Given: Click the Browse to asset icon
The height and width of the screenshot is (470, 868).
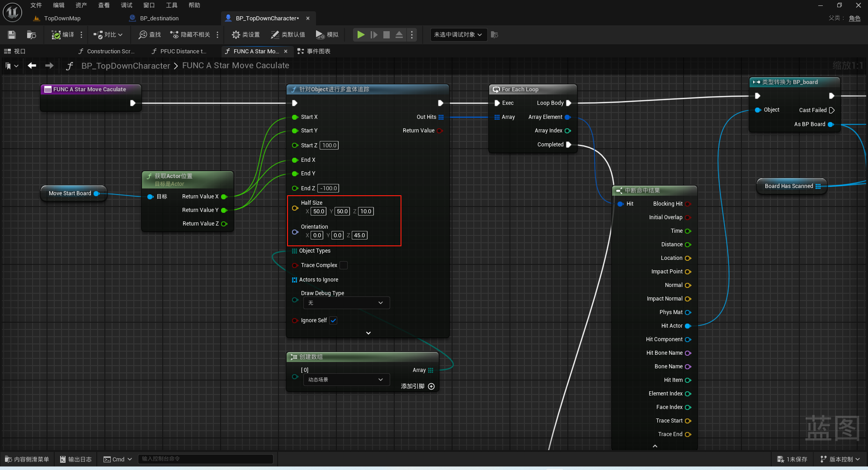Looking at the screenshot, I should pyautogui.click(x=31, y=35).
